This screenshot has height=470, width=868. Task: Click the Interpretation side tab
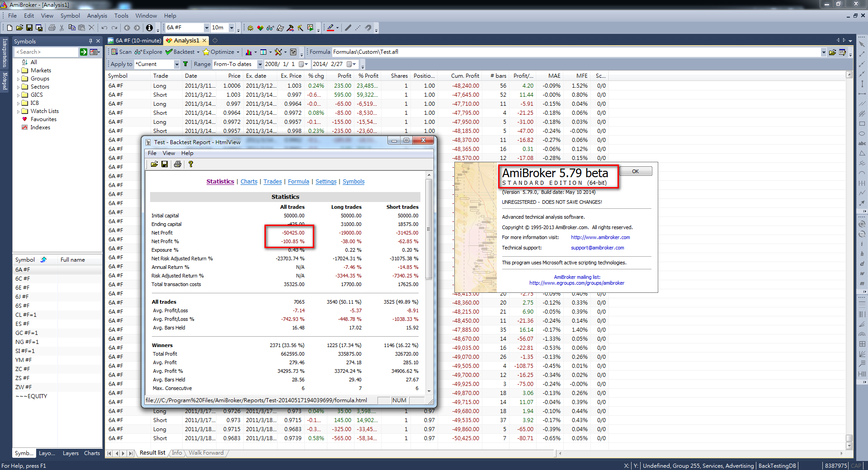(5, 53)
